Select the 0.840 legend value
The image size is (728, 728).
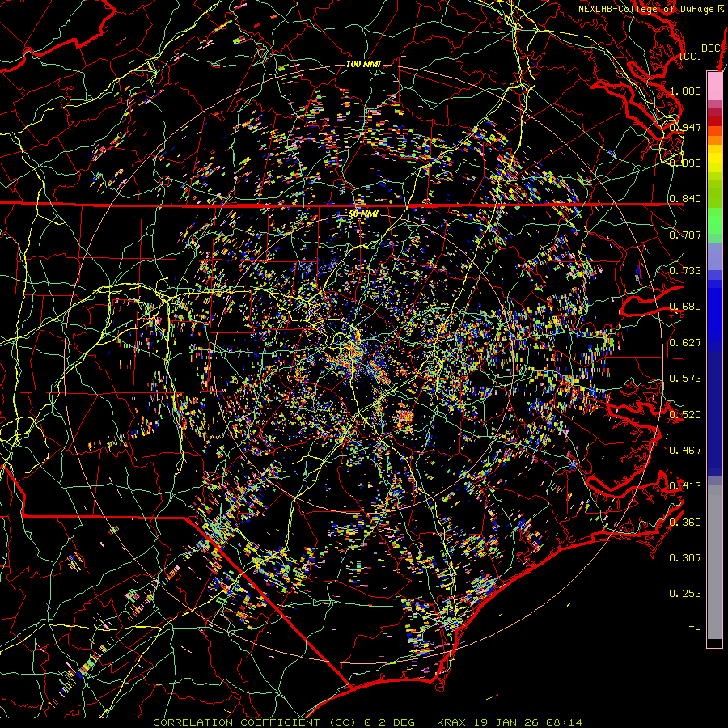[x=685, y=199]
